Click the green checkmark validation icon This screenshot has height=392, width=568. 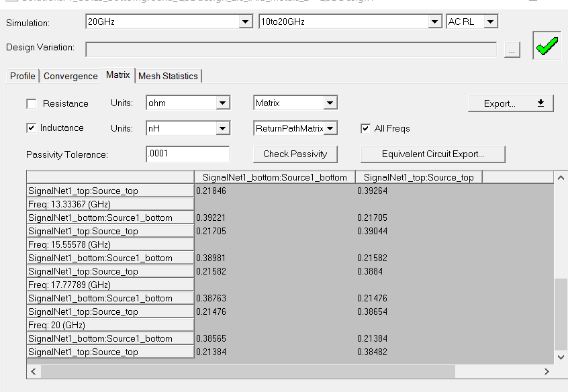[548, 46]
